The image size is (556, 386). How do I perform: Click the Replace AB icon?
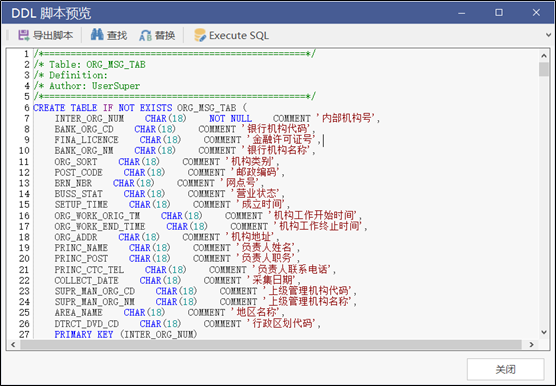pyautogui.click(x=145, y=35)
